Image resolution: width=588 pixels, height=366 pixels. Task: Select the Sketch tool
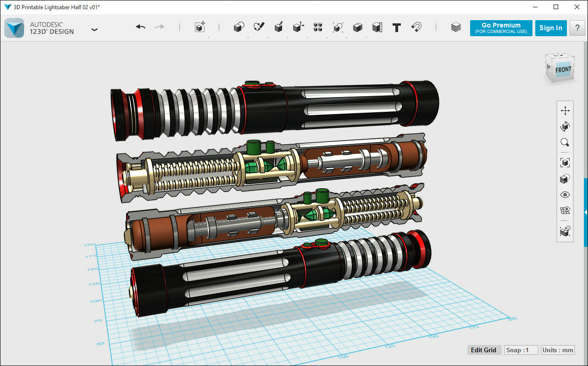(258, 27)
